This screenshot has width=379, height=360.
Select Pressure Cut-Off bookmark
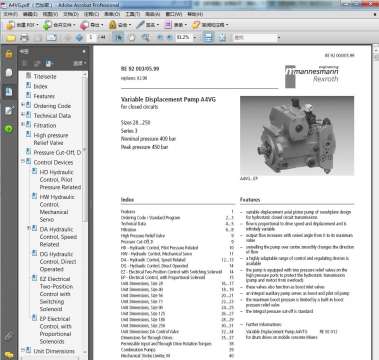coord(57,152)
